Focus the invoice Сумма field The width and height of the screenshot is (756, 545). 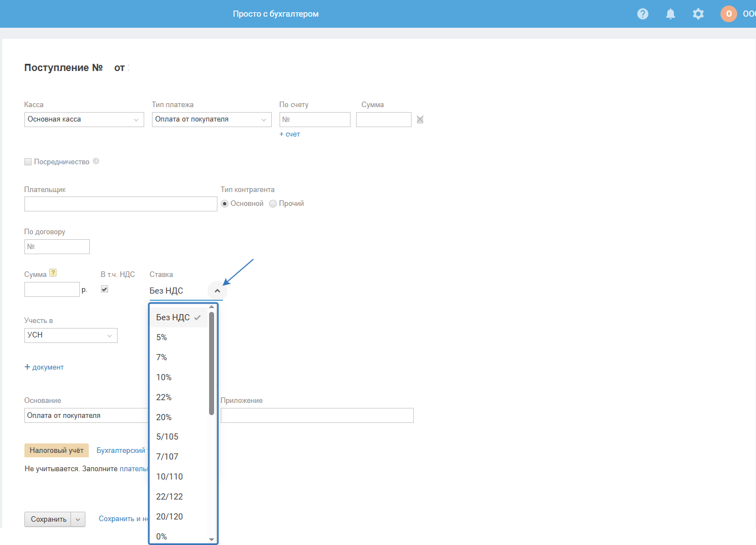(x=384, y=119)
